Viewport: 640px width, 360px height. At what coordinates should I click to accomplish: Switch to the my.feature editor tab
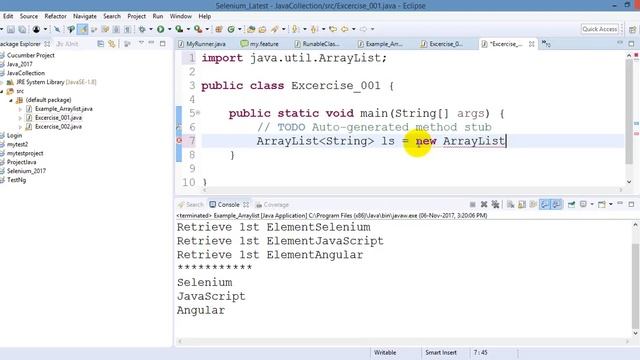coord(260,44)
